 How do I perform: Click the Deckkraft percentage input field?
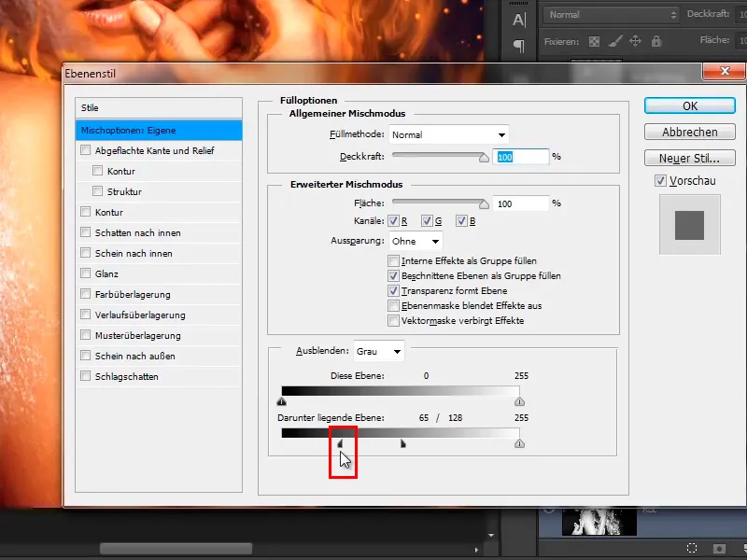pyautogui.click(x=520, y=157)
